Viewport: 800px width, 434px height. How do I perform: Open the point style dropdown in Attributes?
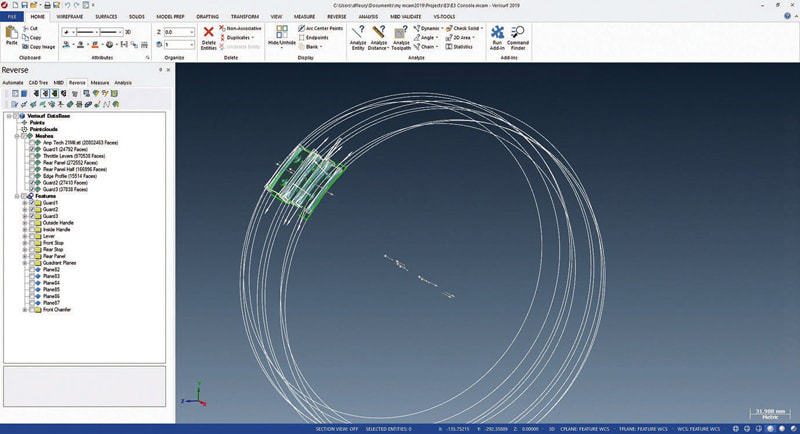[73, 32]
